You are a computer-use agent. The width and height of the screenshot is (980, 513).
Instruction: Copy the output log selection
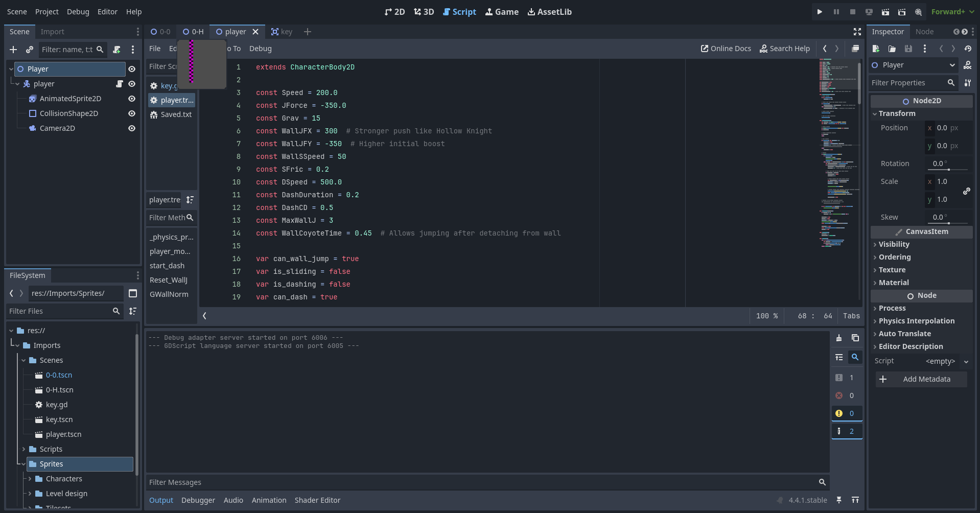click(x=855, y=338)
